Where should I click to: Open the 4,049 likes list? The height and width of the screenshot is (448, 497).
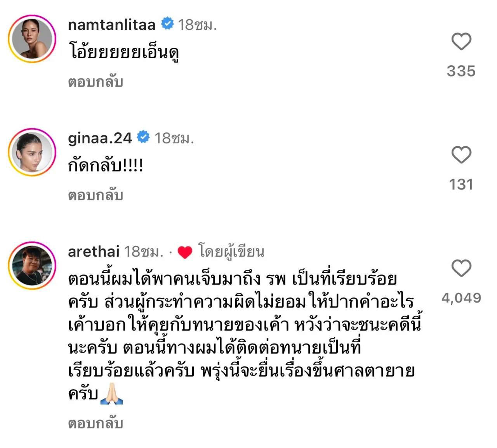[461, 298]
